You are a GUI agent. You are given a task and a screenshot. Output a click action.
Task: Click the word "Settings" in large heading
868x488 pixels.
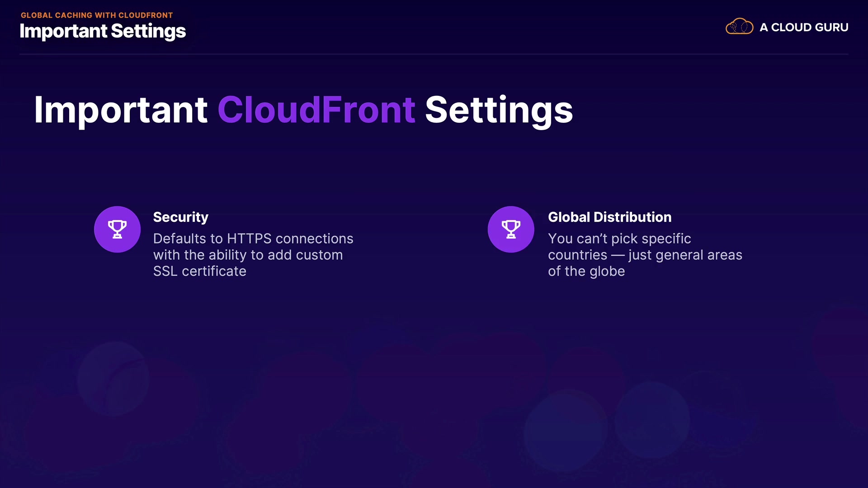click(499, 110)
